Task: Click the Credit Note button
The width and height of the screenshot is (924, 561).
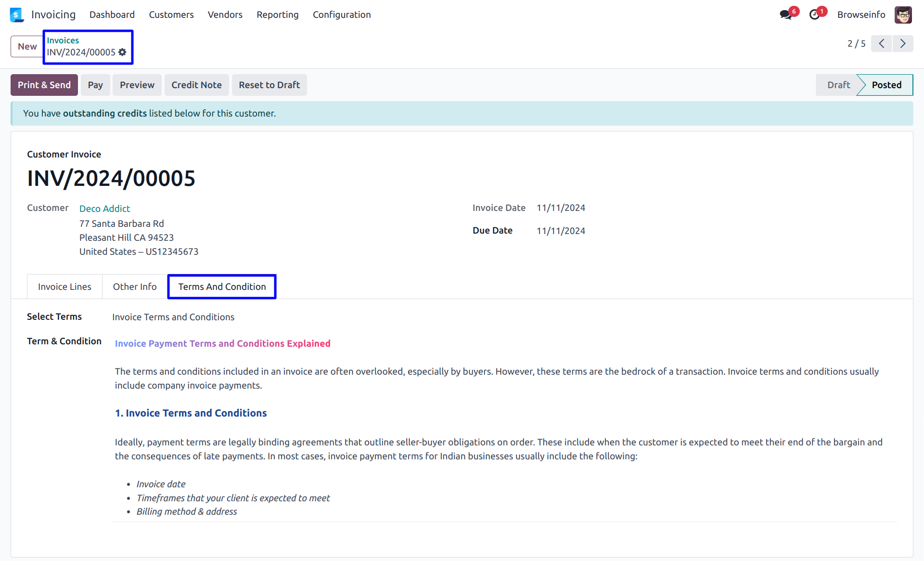Action: coord(196,85)
